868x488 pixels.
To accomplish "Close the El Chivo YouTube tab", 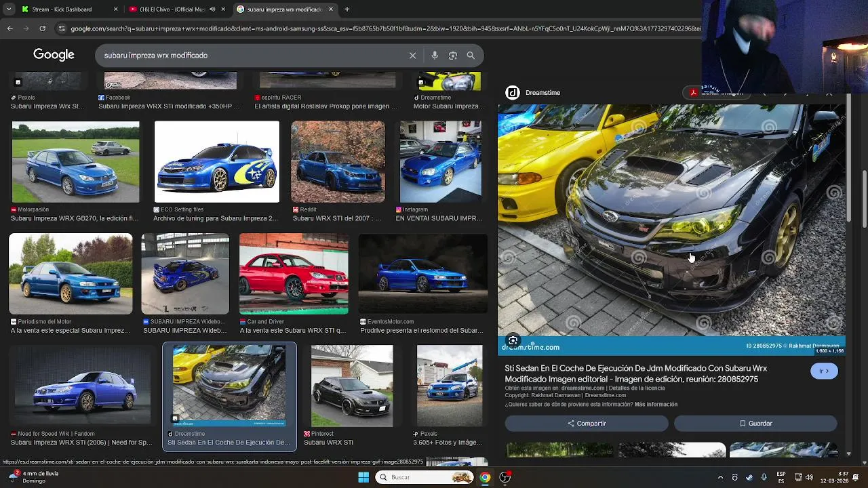I will [223, 9].
